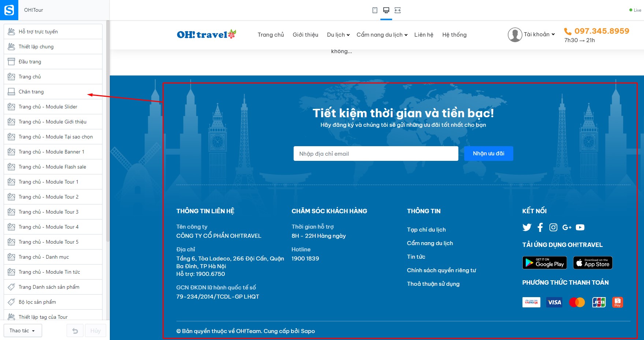Open the Thao tác dropdown
This screenshot has height=340, width=644.
23,330
